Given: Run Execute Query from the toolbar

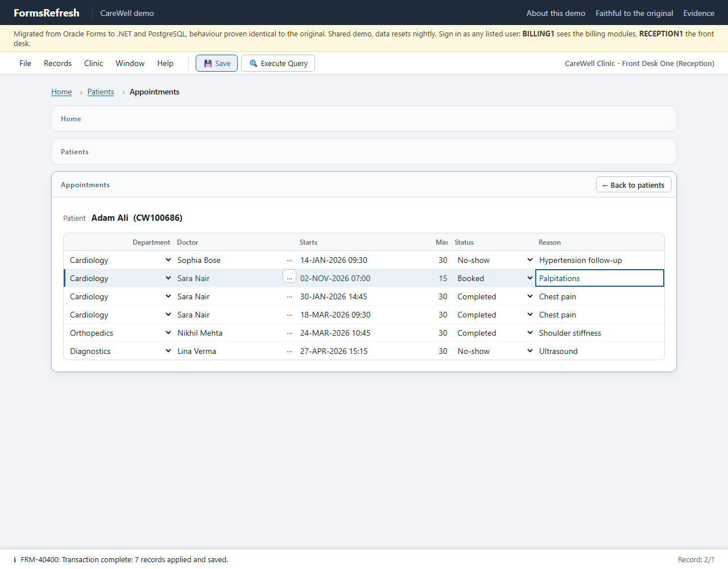Looking at the screenshot, I should 278,63.
